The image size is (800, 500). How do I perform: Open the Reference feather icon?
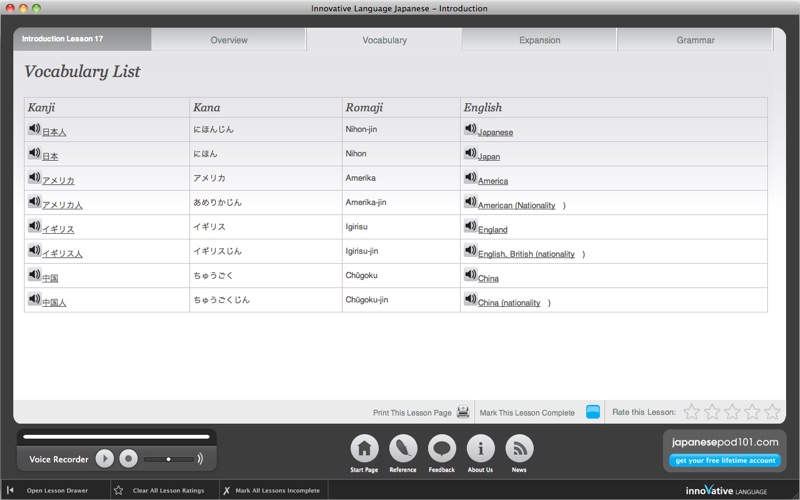(403, 449)
